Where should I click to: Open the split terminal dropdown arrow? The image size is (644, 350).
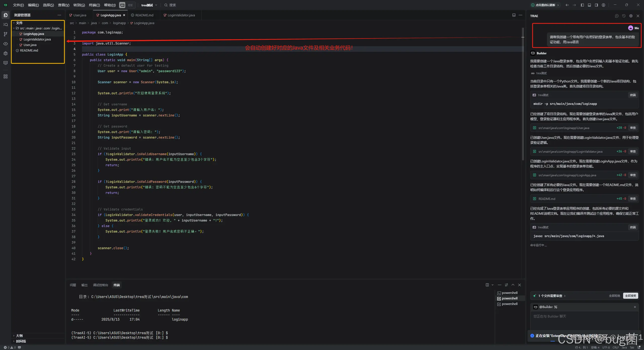493,285
